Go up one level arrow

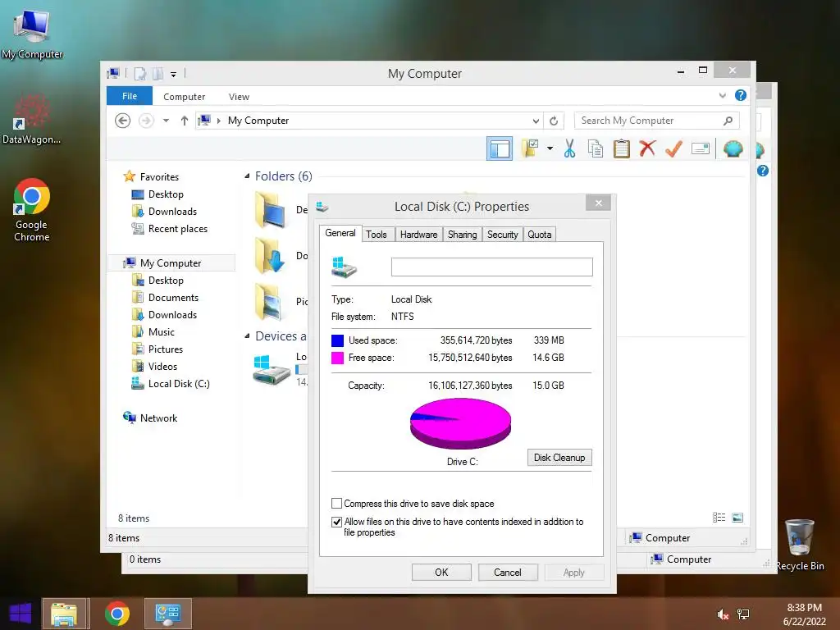point(185,121)
